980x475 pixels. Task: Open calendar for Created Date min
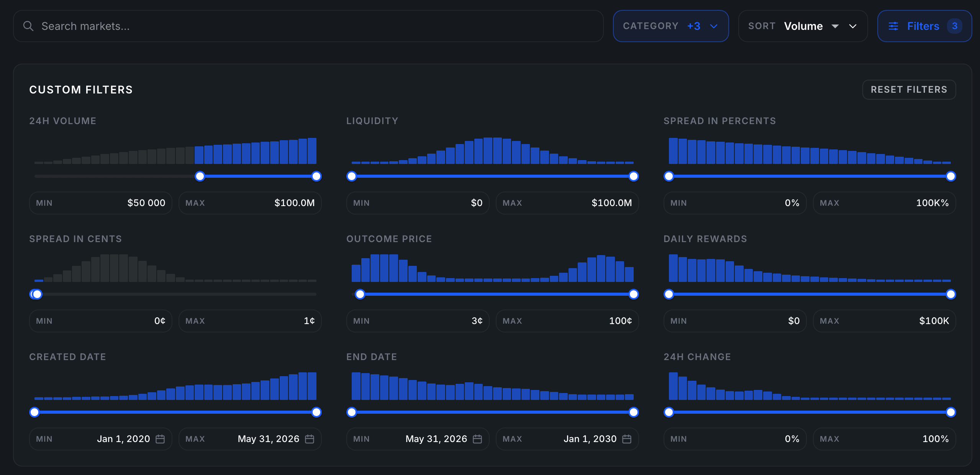click(160, 439)
